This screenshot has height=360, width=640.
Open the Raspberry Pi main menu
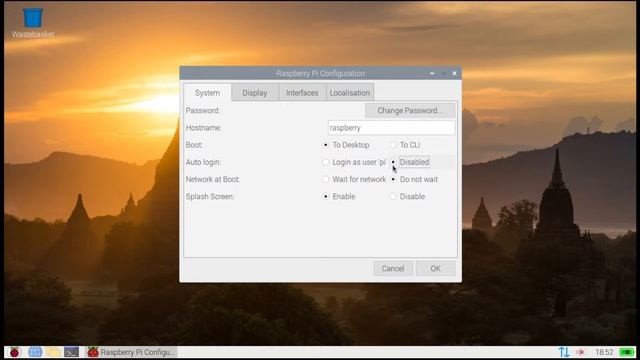point(15,352)
